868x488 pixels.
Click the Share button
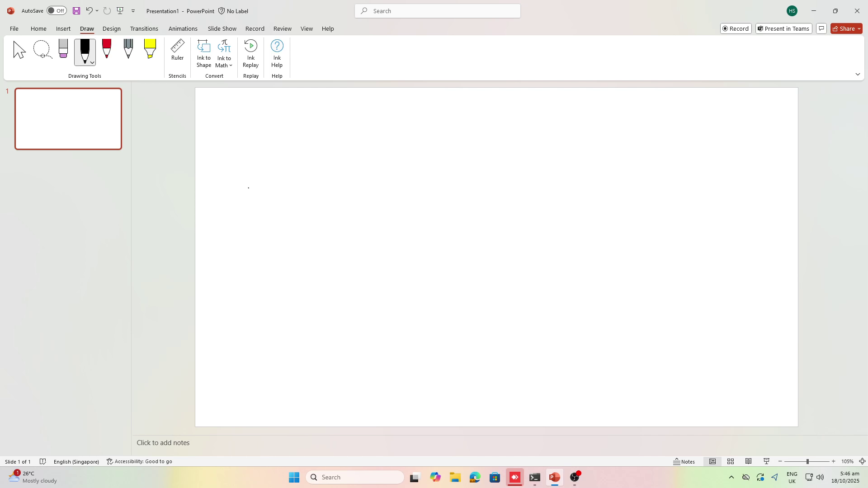point(843,28)
